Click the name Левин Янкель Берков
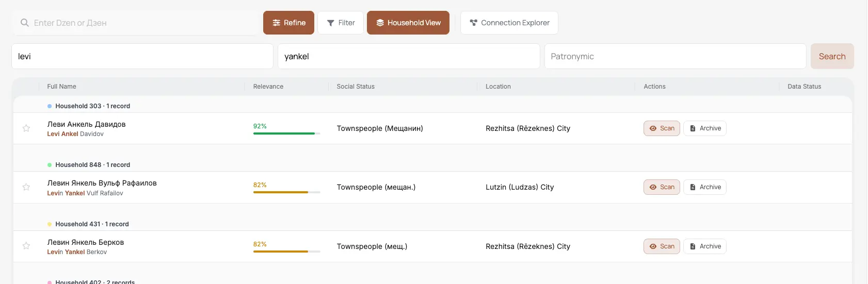The image size is (868, 284). tap(85, 242)
